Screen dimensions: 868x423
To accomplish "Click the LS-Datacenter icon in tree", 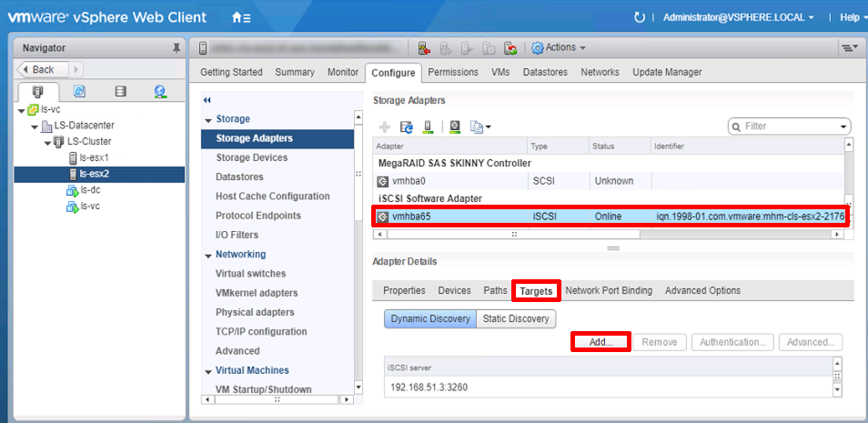I will (47, 126).
